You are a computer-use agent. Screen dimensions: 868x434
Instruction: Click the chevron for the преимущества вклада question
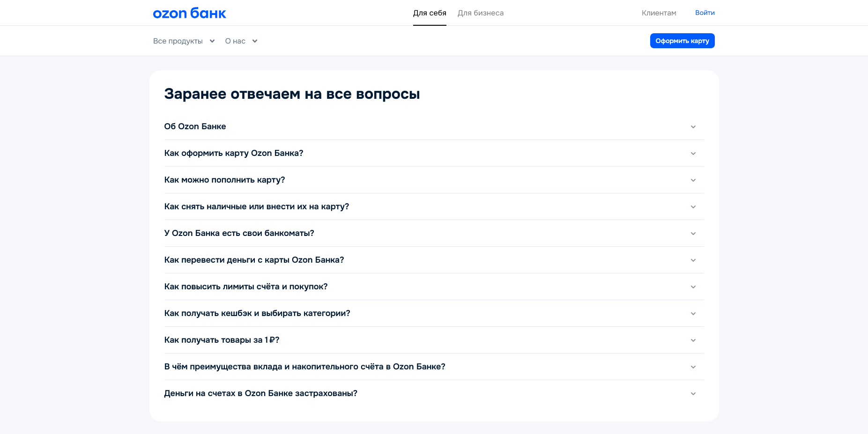693,367
